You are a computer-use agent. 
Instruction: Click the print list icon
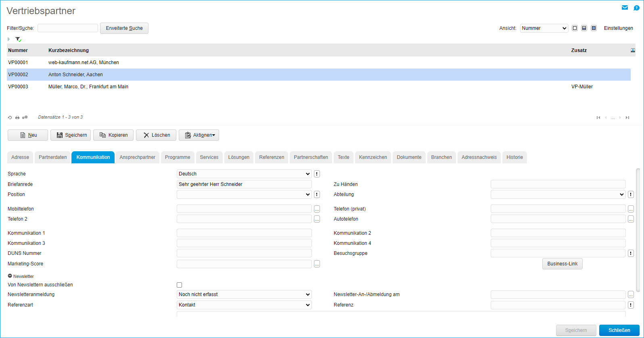pyautogui.click(x=17, y=117)
